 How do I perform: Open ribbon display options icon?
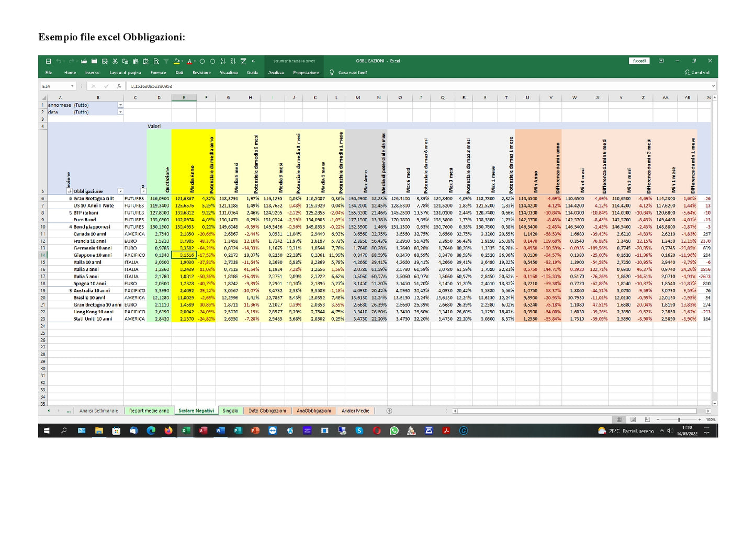661,61
